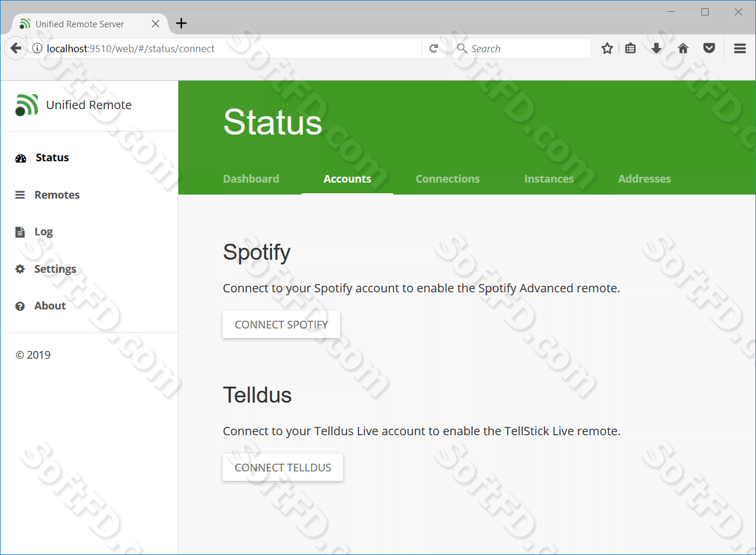Viewport: 756px width, 555px height.
Task: Open the Settings page in sidebar
Action: [55, 269]
